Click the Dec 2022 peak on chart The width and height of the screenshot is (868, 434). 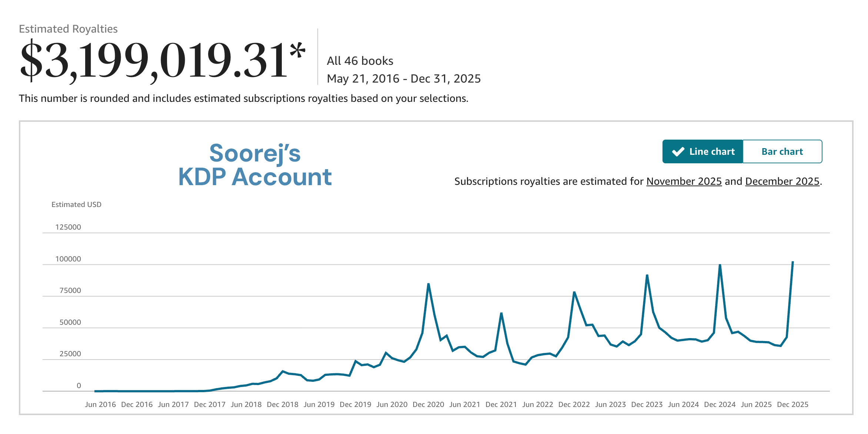(574, 293)
